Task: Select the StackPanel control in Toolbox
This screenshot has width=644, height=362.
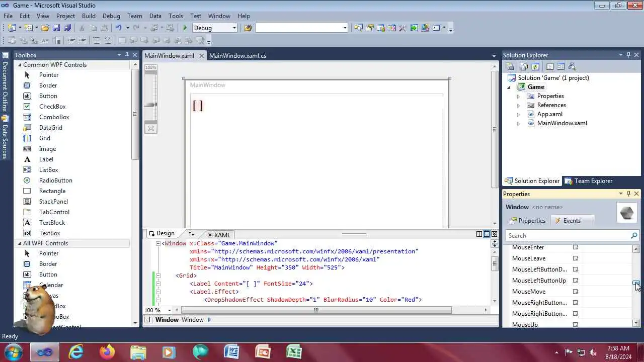Action: tap(53, 202)
